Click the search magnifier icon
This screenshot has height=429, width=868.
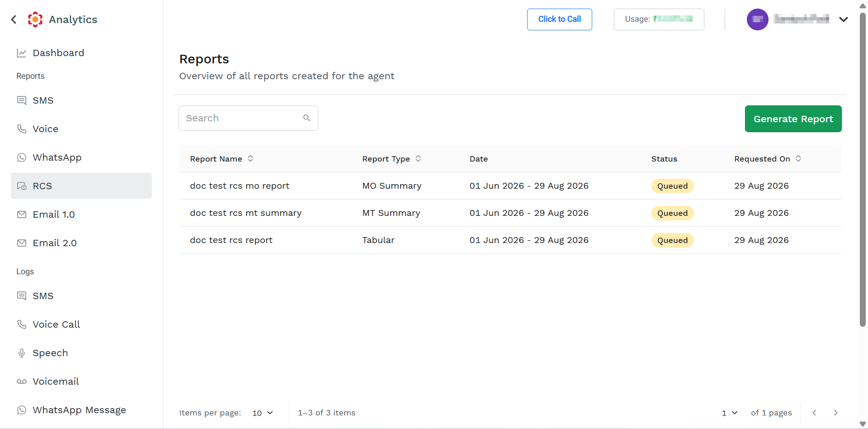click(x=307, y=118)
